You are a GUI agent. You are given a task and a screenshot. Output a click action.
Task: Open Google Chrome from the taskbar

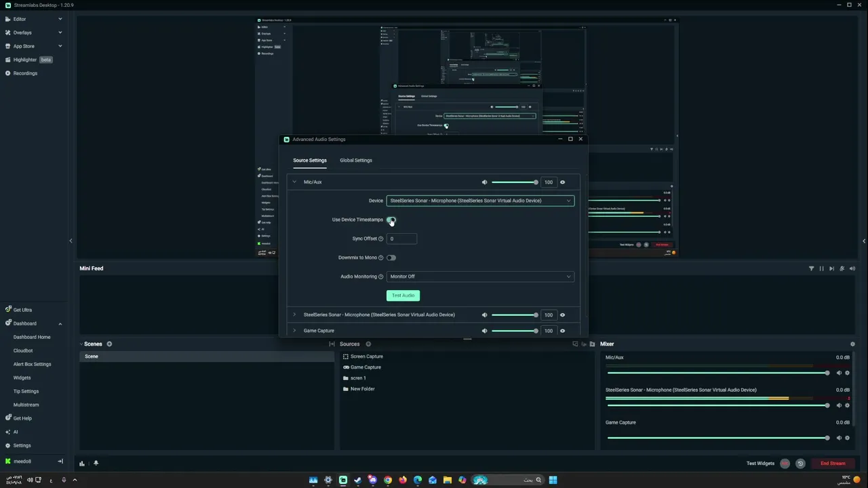coord(388,480)
